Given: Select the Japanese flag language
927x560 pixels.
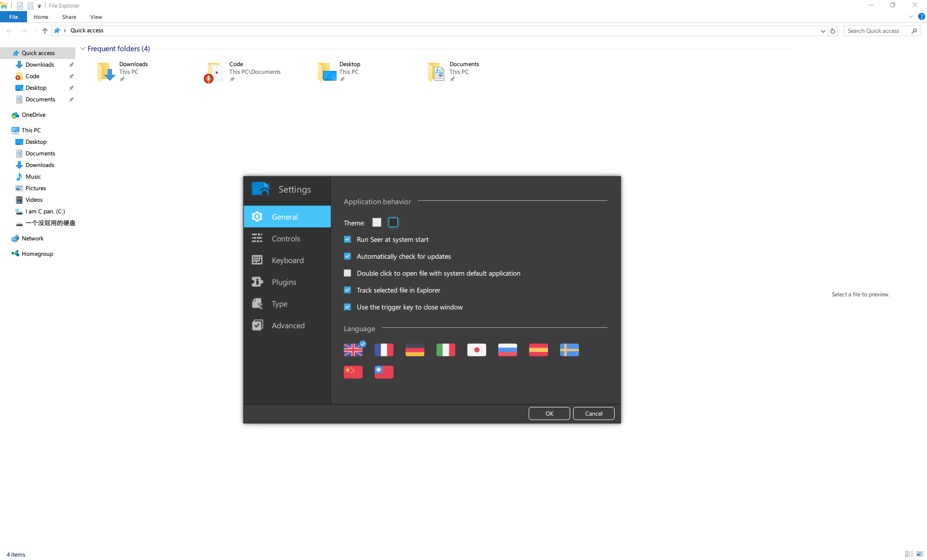Looking at the screenshot, I should tap(477, 350).
